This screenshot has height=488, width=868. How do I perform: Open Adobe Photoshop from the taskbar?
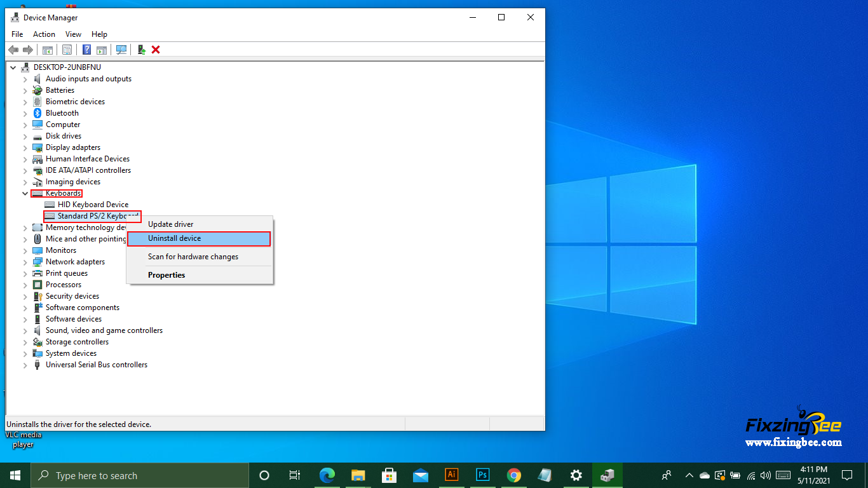[483, 475]
